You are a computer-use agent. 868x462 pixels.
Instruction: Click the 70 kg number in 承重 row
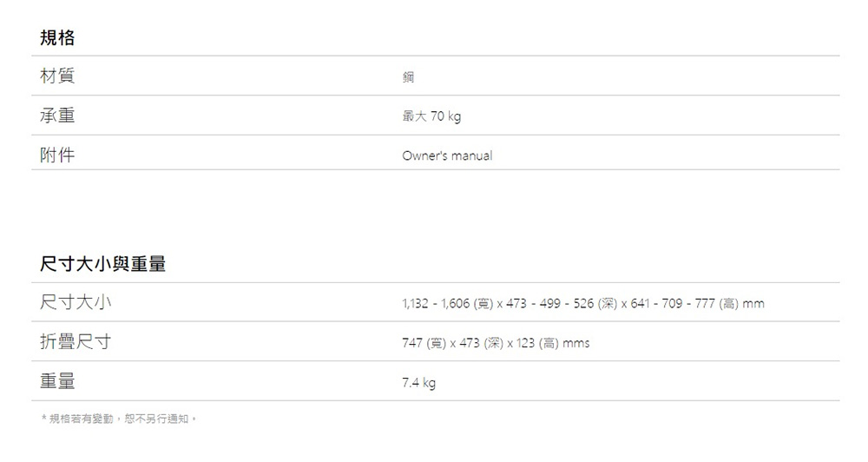(445, 116)
